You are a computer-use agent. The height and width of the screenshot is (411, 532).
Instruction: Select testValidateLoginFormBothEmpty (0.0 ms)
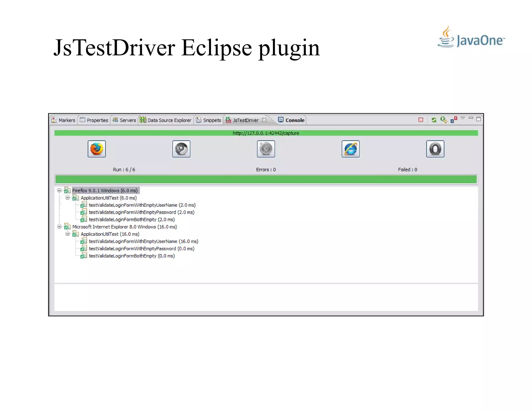click(132, 256)
